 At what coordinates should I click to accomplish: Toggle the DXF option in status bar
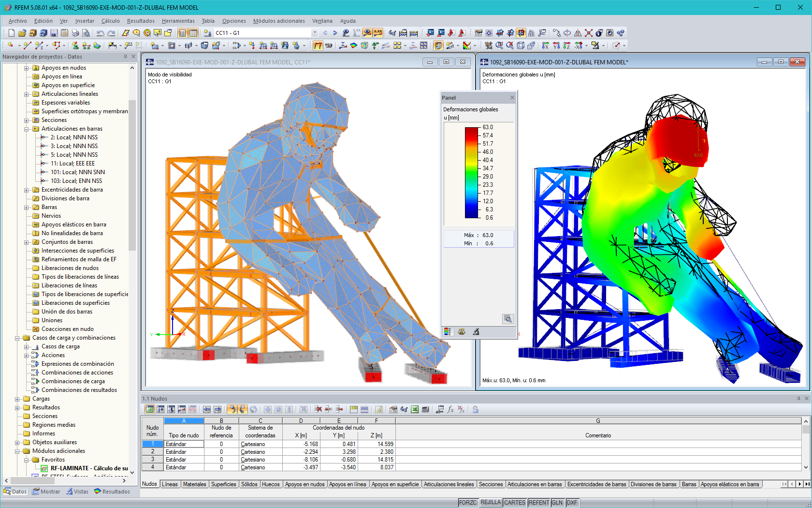[x=571, y=502]
